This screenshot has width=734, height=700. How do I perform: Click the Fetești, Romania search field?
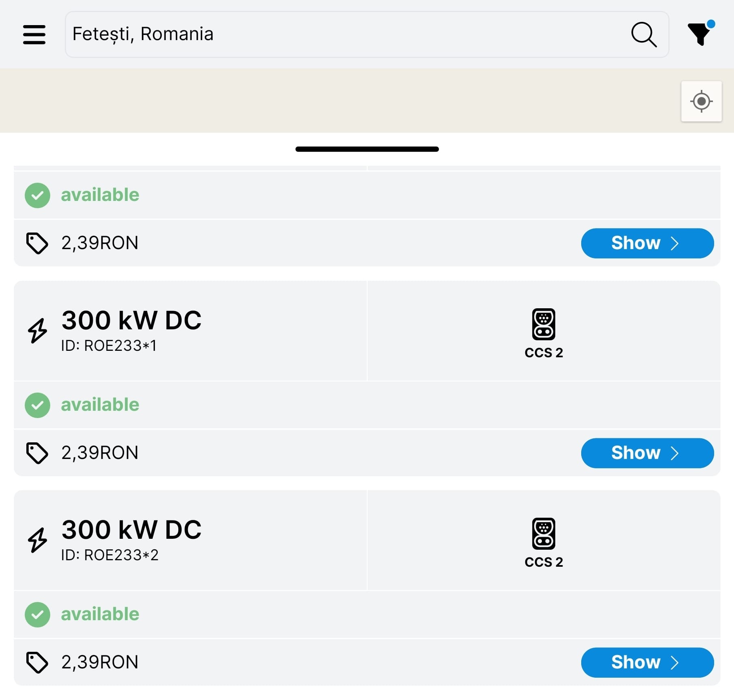click(345, 34)
